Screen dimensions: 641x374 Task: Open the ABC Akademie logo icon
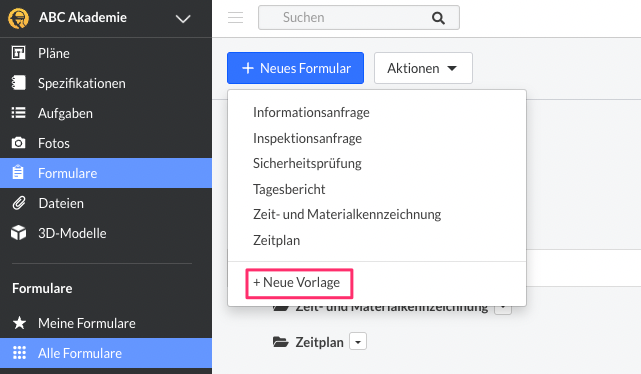[x=18, y=18]
